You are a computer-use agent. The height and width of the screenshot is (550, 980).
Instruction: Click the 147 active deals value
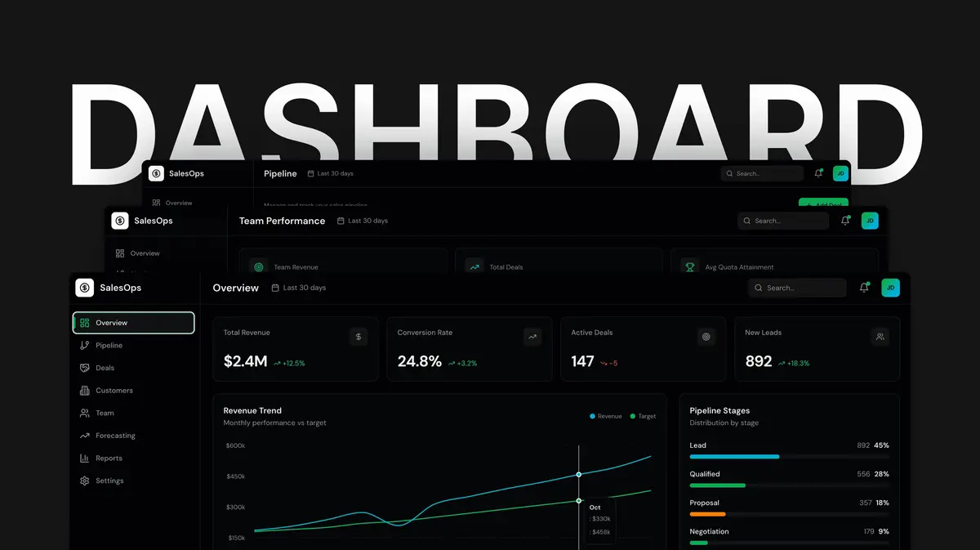582,361
